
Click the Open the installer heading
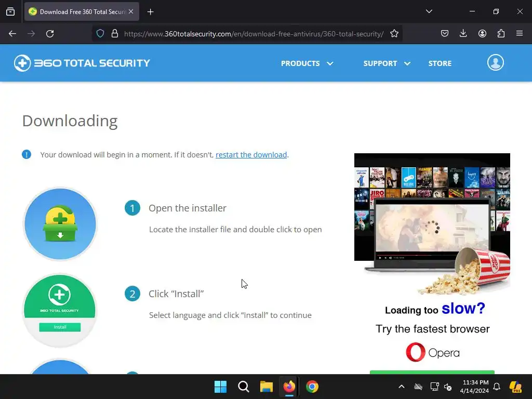pos(187,208)
